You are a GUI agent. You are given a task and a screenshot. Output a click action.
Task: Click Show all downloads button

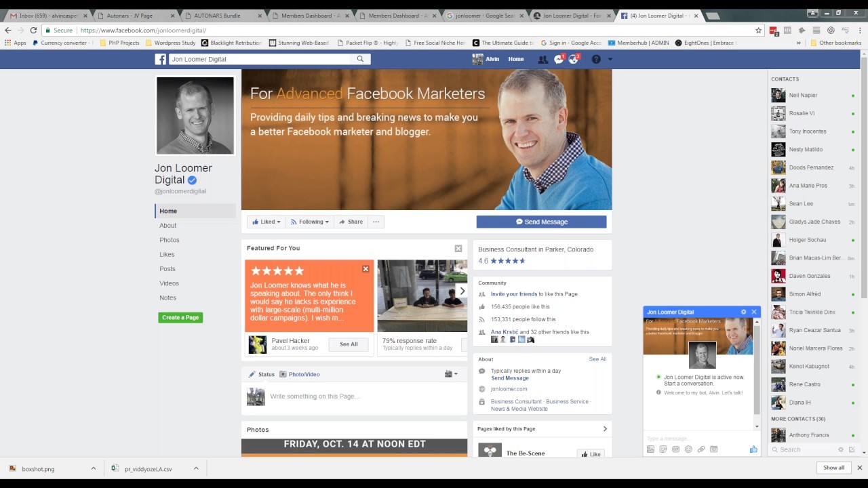tap(834, 468)
